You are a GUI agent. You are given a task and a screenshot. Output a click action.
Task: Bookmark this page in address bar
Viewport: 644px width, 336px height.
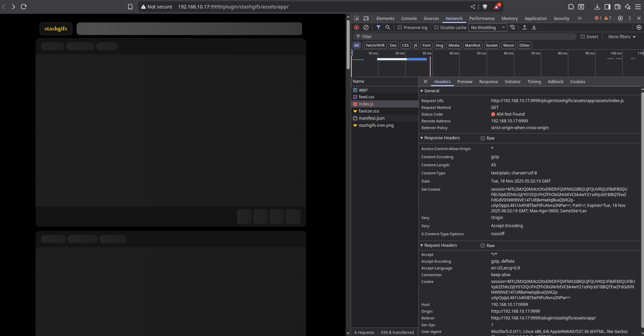130,7
